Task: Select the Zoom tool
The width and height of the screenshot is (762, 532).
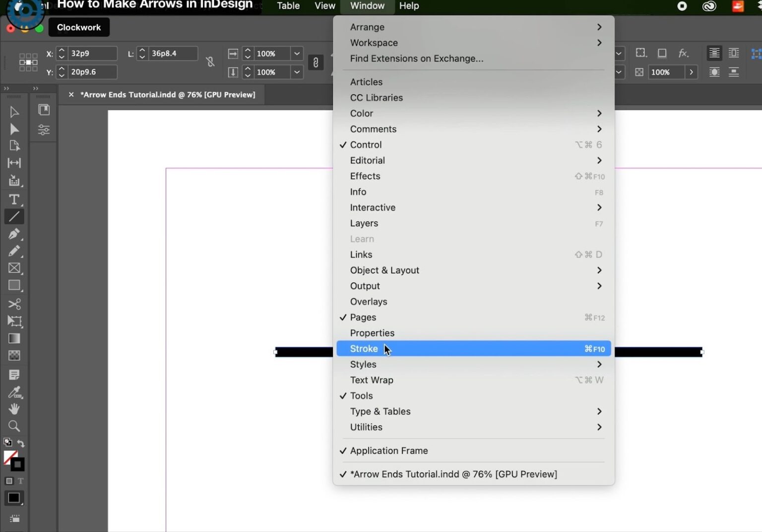Action: tap(14, 426)
